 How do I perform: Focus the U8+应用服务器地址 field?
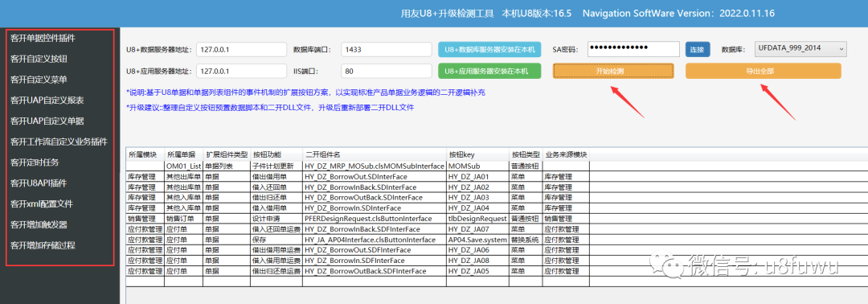[x=241, y=71]
